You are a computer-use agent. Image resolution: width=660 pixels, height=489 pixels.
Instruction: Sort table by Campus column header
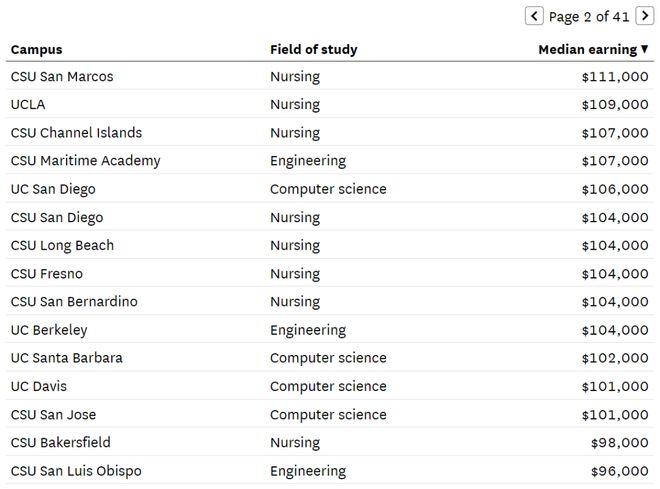(36, 50)
